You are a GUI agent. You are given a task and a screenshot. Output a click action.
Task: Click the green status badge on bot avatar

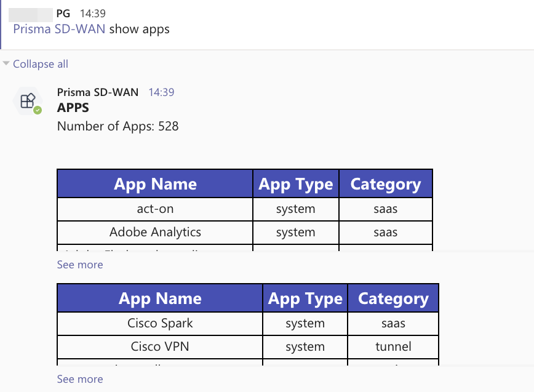(x=38, y=110)
